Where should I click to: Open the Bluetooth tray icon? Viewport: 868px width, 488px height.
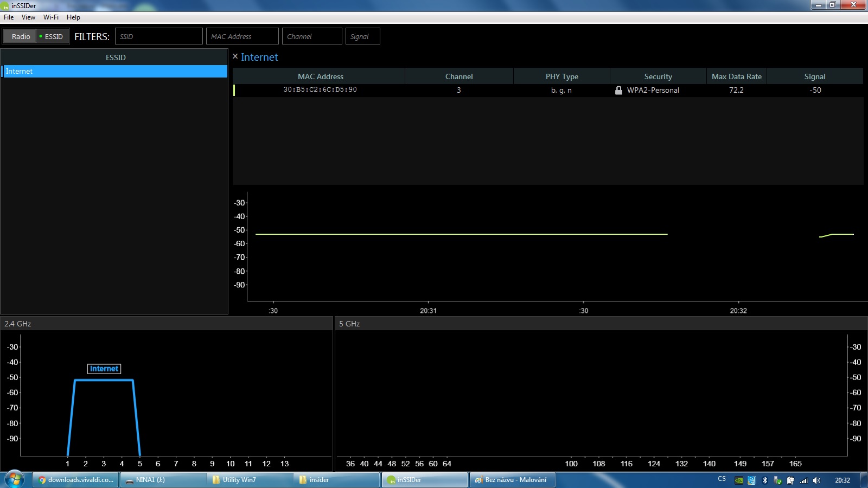[765, 480]
